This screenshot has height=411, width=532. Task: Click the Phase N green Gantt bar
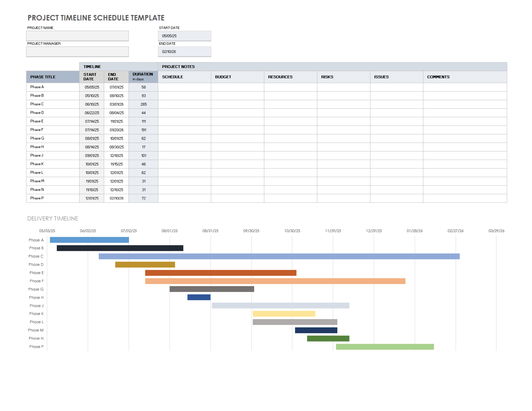(x=328, y=338)
